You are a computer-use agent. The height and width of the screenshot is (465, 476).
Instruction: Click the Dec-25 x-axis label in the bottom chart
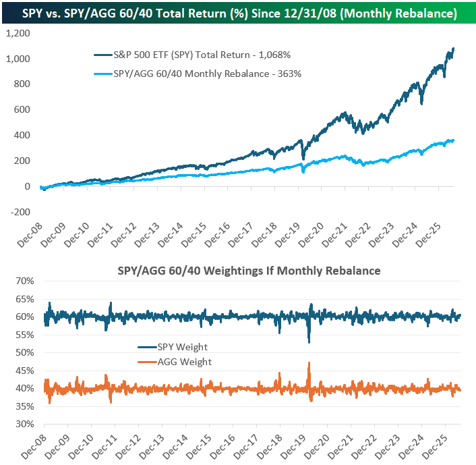click(x=435, y=447)
